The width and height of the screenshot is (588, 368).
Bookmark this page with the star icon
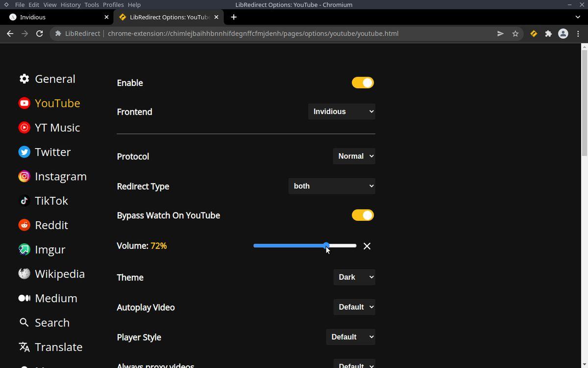[515, 33]
